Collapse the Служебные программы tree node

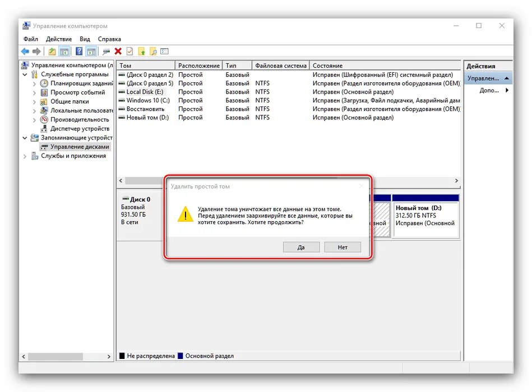point(25,73)
